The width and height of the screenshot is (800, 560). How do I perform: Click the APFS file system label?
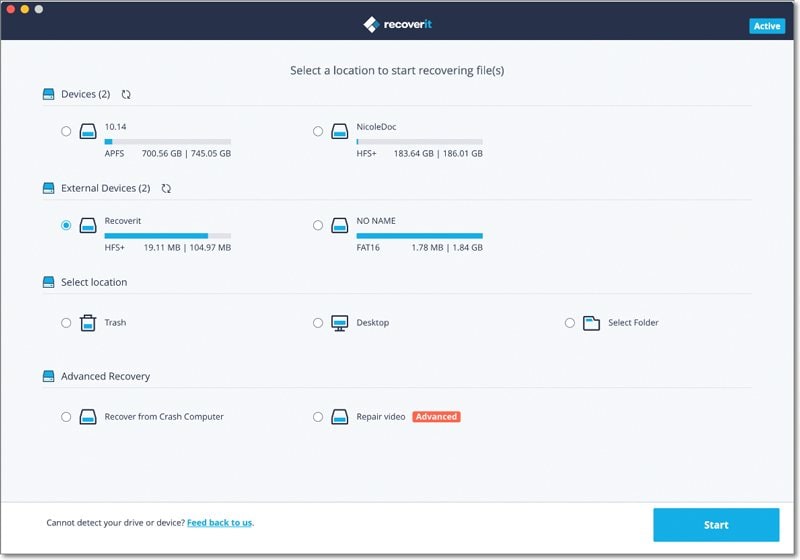point(114,154)
